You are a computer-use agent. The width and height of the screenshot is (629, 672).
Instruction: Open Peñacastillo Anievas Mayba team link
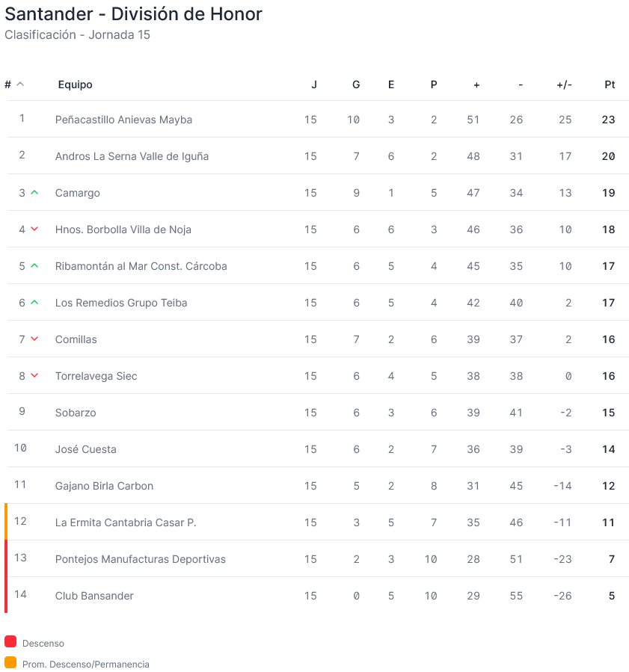pos(123,120)
